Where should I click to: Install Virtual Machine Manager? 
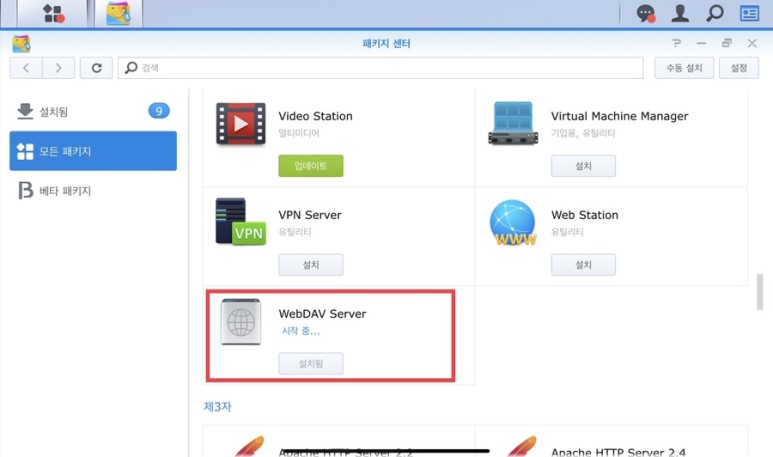[583, 166]
